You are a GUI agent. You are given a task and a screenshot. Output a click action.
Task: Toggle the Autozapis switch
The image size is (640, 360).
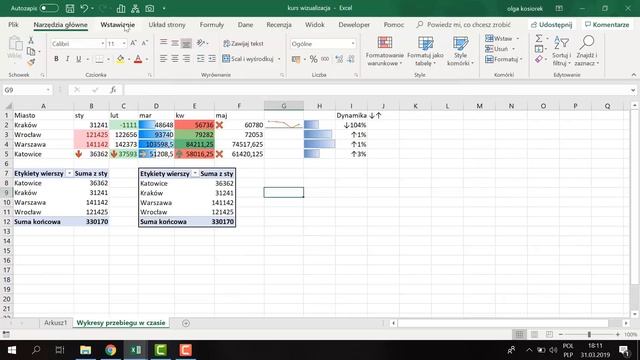click(x=49, y=8)
